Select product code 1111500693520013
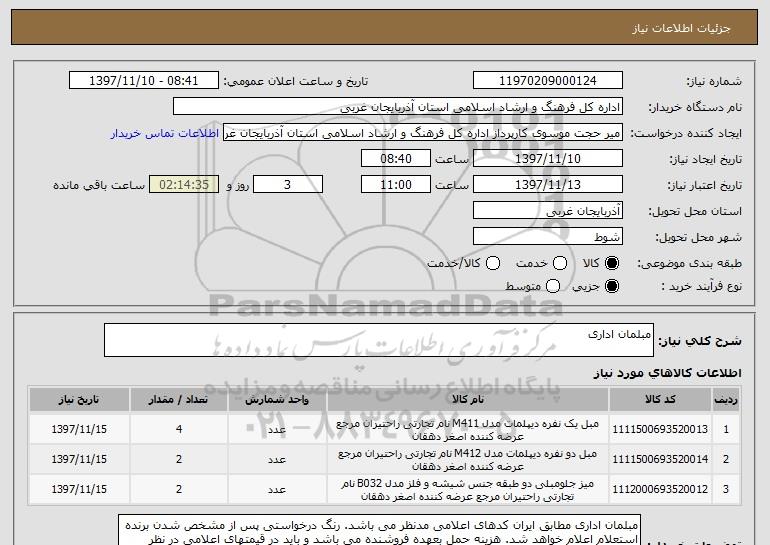The height and width of the screenshot is (545, 770). tap(660, 429)
